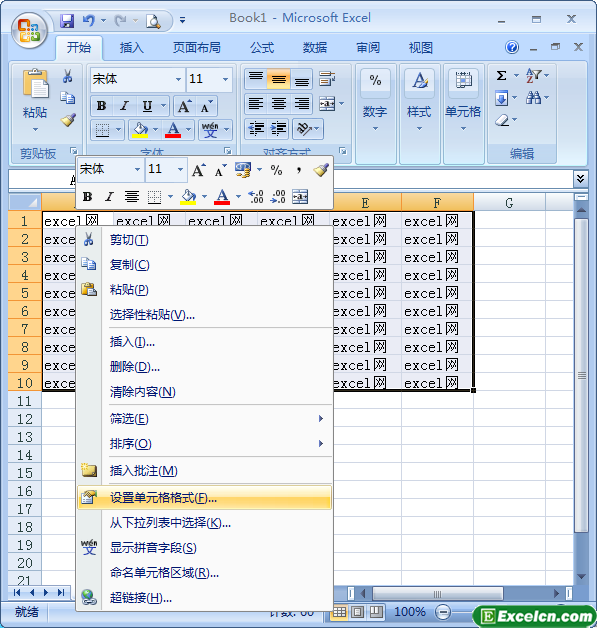Switch to the 插入 ribbon tab
This screenshot has height=628, width=597.
point(131,48)
